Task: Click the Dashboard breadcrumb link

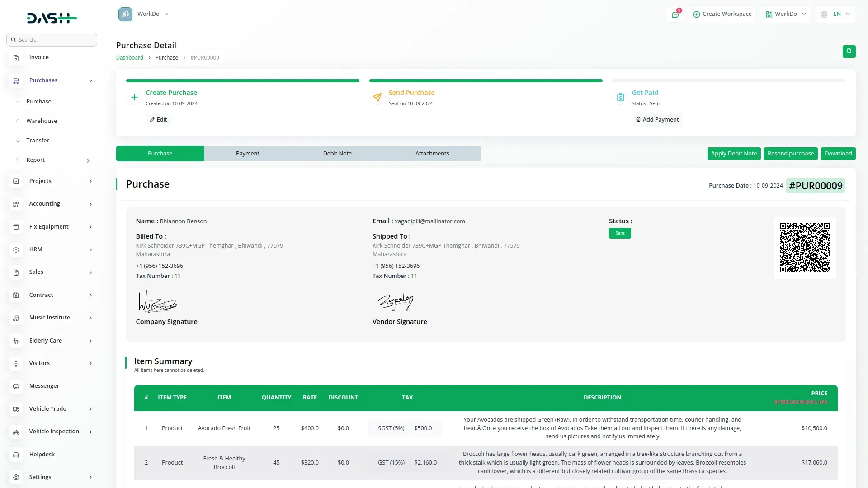Action: click(129, 58)
